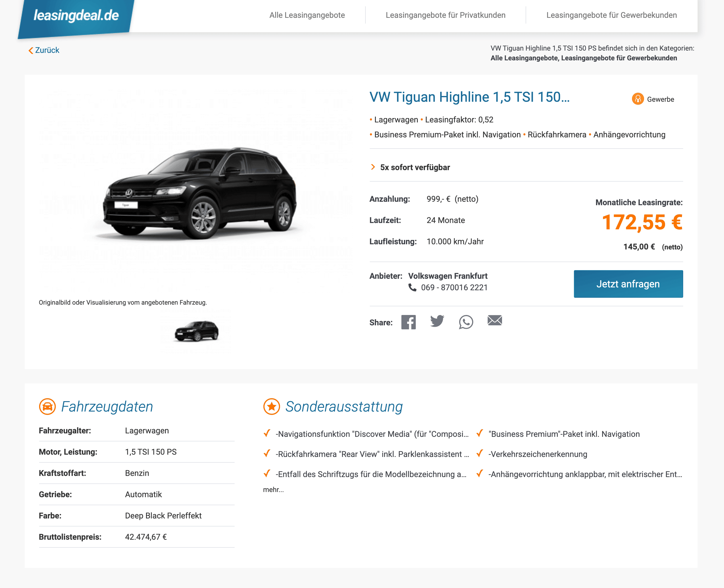Click the Sonderausstattung star icon
724x588 pixels.
point(272,406)
